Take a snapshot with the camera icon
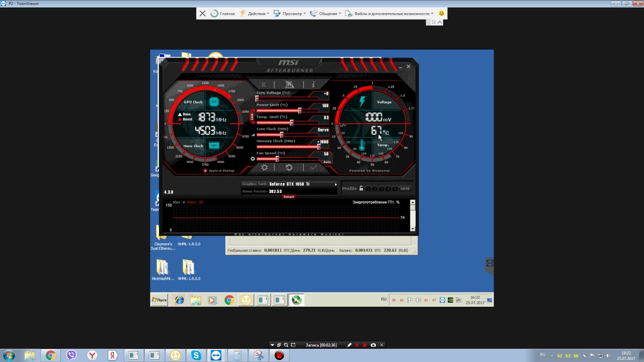644x362 pixels. click(x=373, y=345)
